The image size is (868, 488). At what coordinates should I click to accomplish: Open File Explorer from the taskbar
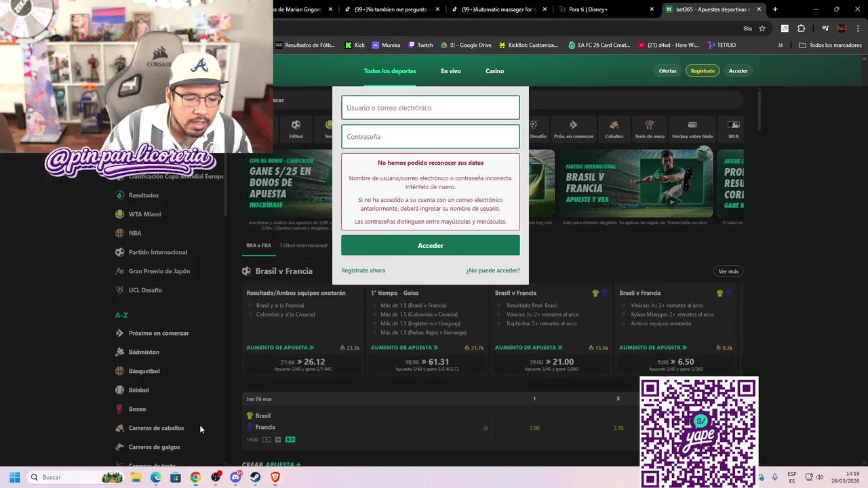pyautogui.click(x=136, y=477)
